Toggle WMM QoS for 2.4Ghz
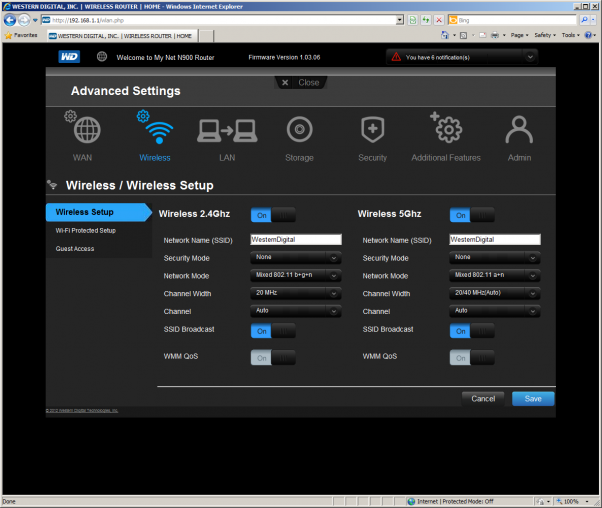 click(x=273, y=357)
